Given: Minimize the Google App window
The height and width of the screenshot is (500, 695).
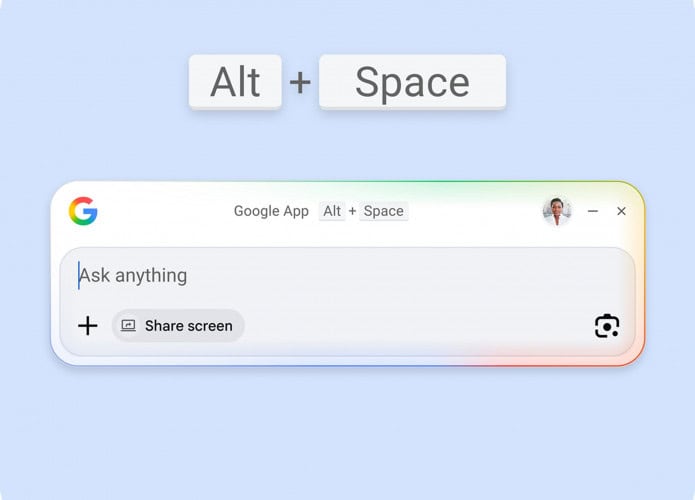Looking at the screenshot, I should click(593, 211).
